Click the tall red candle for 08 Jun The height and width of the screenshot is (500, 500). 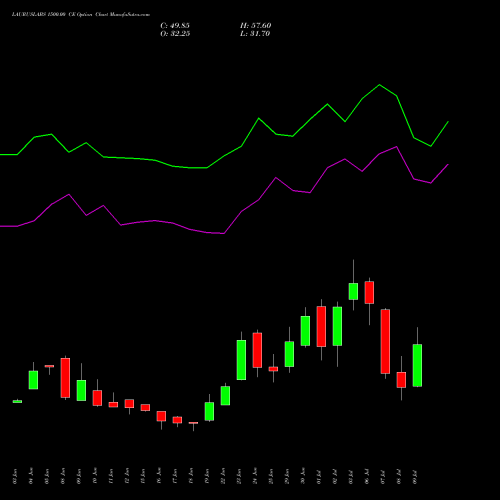pos(65,378)
